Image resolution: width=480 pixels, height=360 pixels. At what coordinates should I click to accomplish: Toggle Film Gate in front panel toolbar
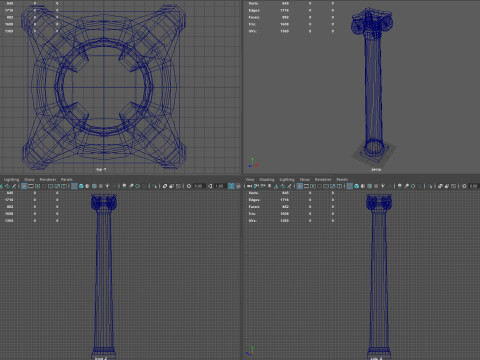point(31,186)
